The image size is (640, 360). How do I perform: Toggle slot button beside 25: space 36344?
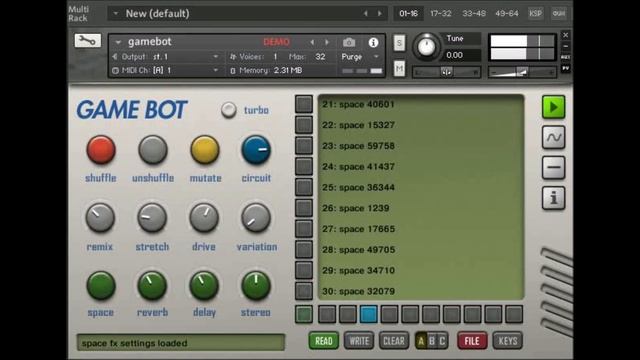point(304,187)
